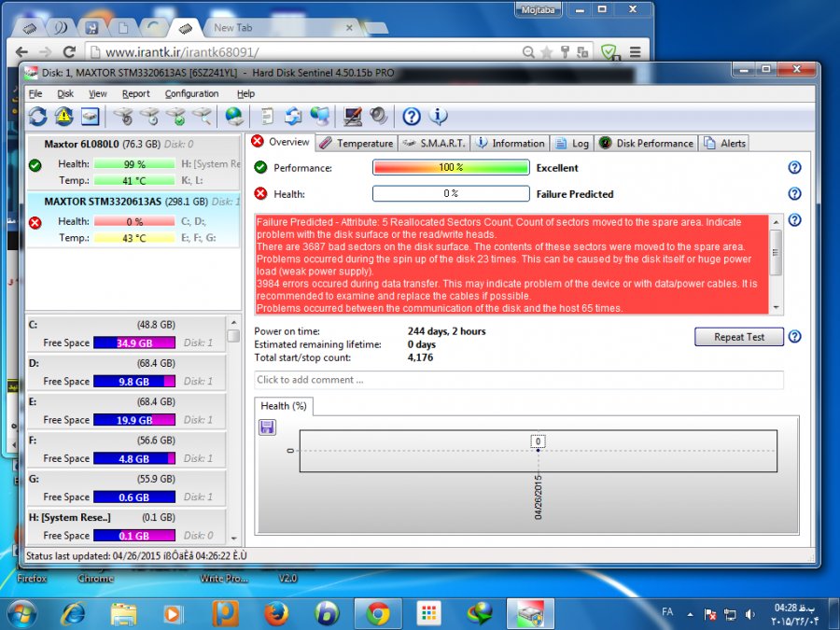The height and width of the screenshot is (630, 840).
Task: Click up arrow of partition list scrollbar
Action: (x=233, y=322)
